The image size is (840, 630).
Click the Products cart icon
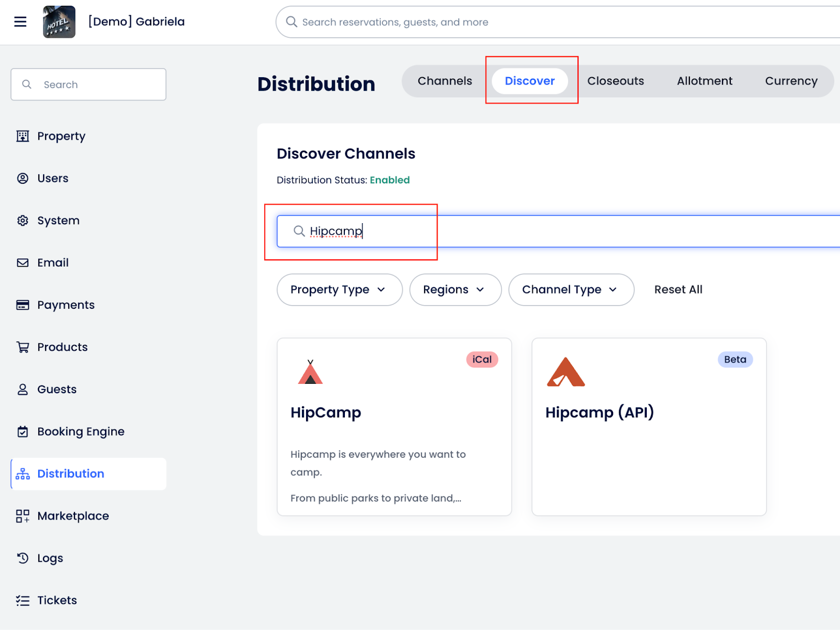tap(23, 347)
